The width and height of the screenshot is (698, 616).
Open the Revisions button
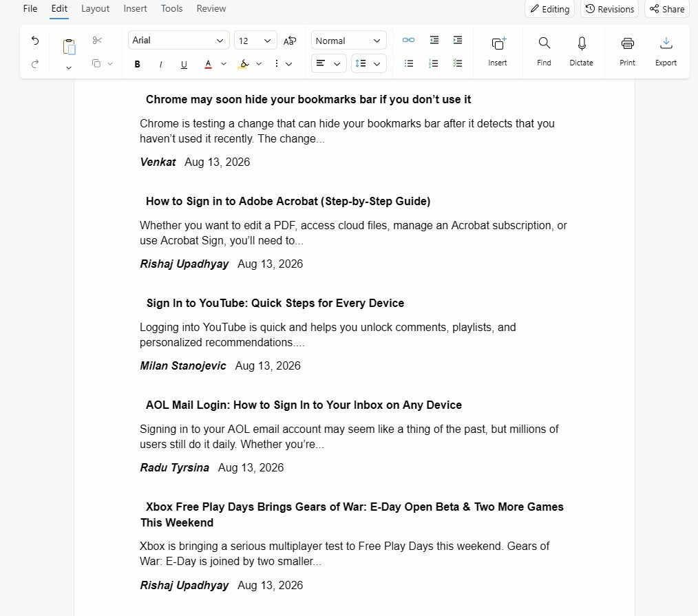[609, 9]
